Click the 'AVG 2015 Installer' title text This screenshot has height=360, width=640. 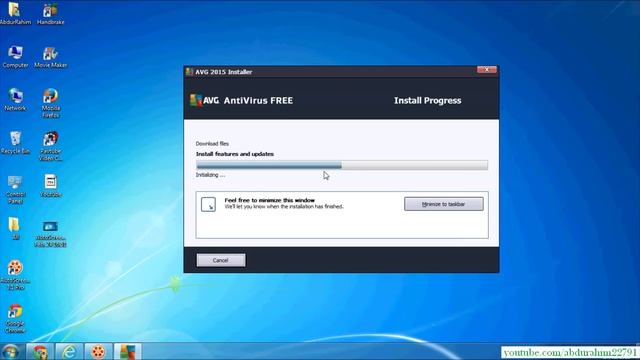tap(223, 72)
